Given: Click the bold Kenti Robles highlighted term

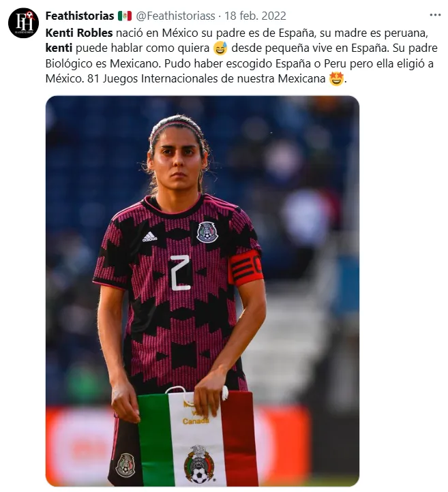Looking at the screenshot, I should pos(79,33).
